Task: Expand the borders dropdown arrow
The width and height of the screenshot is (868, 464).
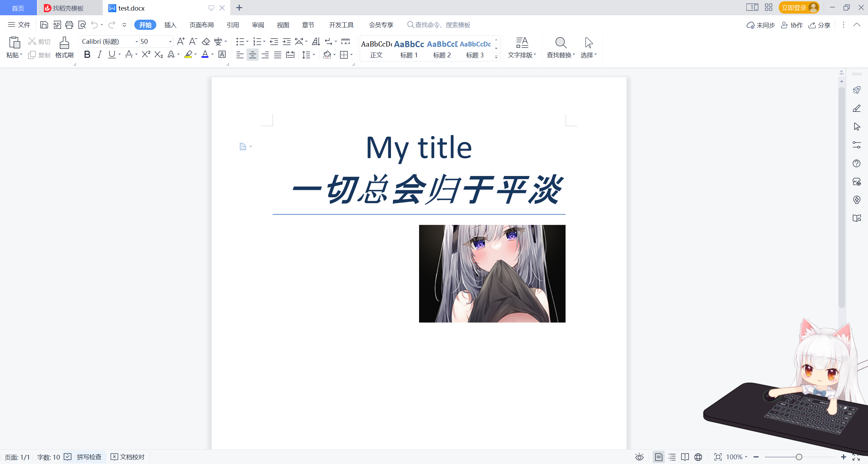Action: click(352, 55)
